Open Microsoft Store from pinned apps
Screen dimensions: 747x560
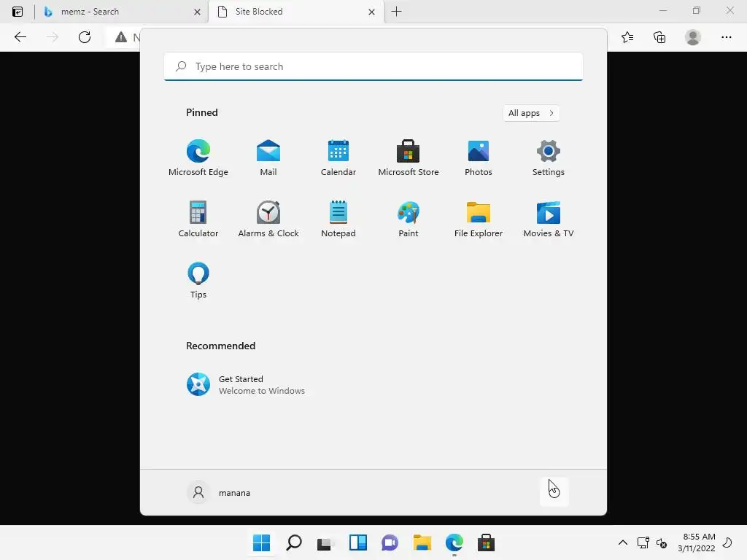(x=409, y=157)
